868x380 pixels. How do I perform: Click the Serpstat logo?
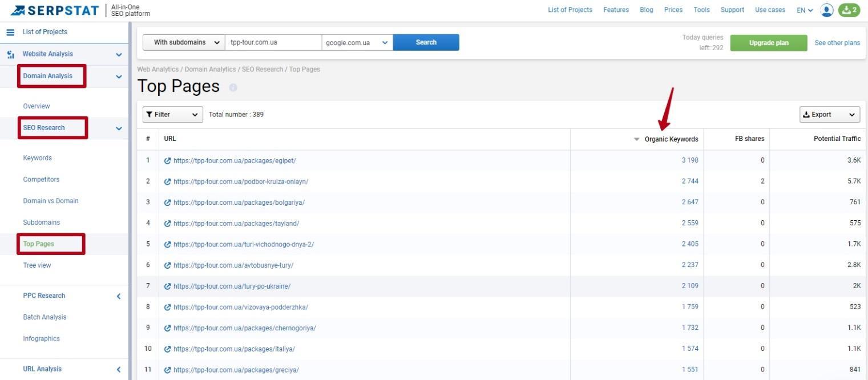coord(55,10)
